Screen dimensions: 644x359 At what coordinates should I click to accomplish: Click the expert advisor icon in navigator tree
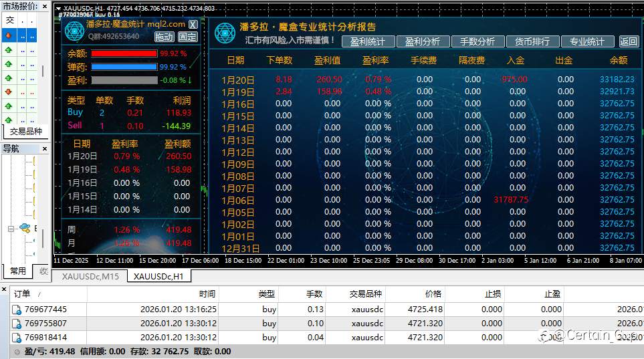pyautogui.click(x=25, y=228)
